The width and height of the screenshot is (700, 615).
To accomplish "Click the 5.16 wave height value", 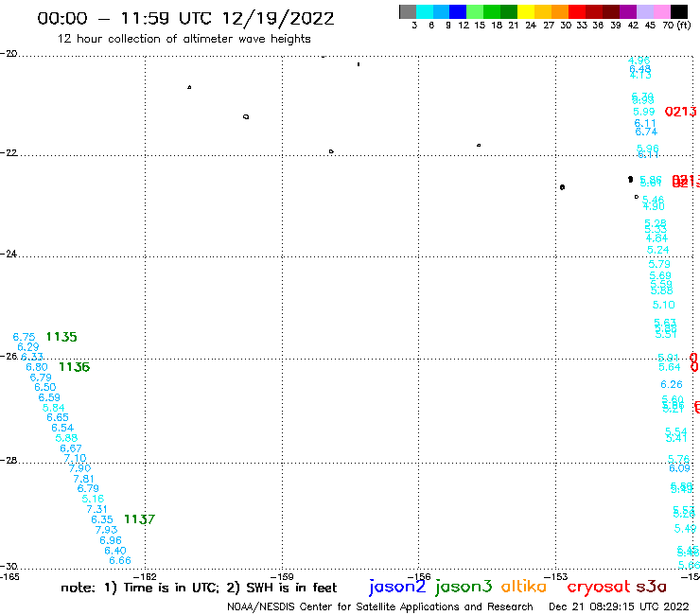I will point(93,499).
